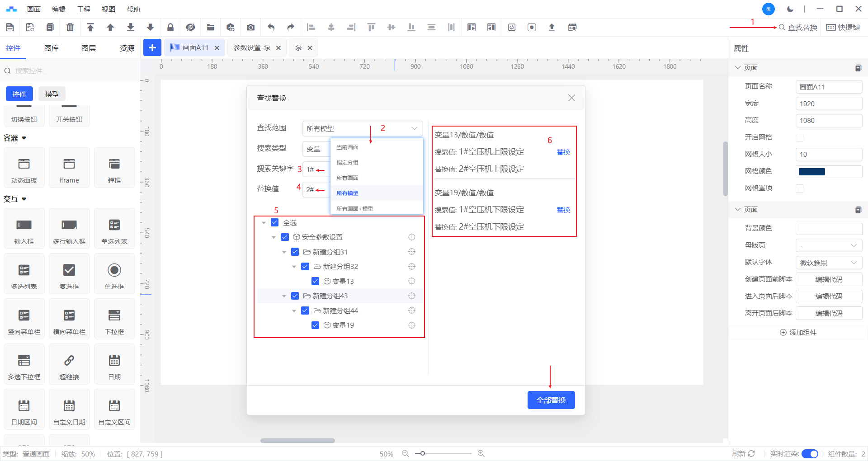868x461 pixels.
Task: Click the camera screenshot icon
Action: click(x=250, y=28)
